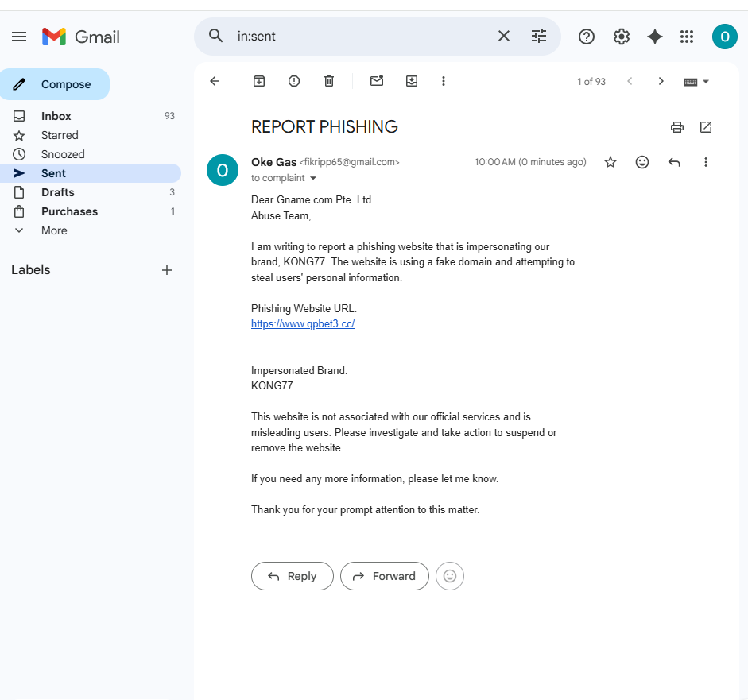This screenshot has height=700, width=748.
Task: Click the fikripp65@gmail.com address
Action: tap(350, 162)
